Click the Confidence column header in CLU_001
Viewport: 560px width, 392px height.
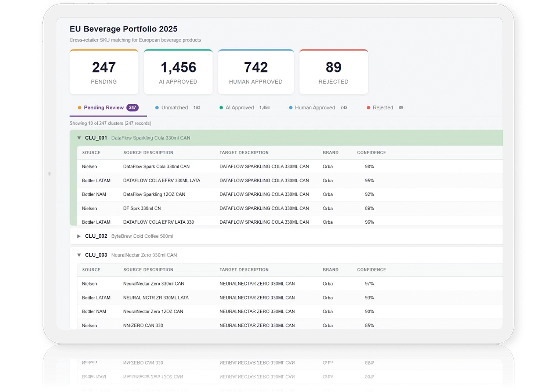click(371, 153)
